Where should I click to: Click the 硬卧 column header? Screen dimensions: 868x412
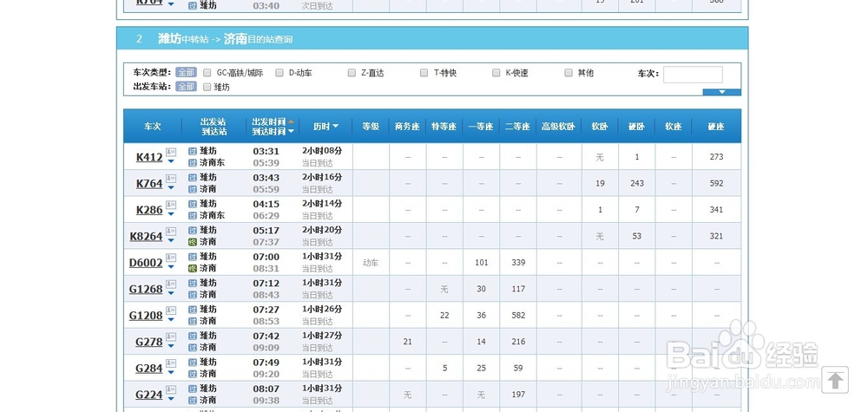coord(636,127)
